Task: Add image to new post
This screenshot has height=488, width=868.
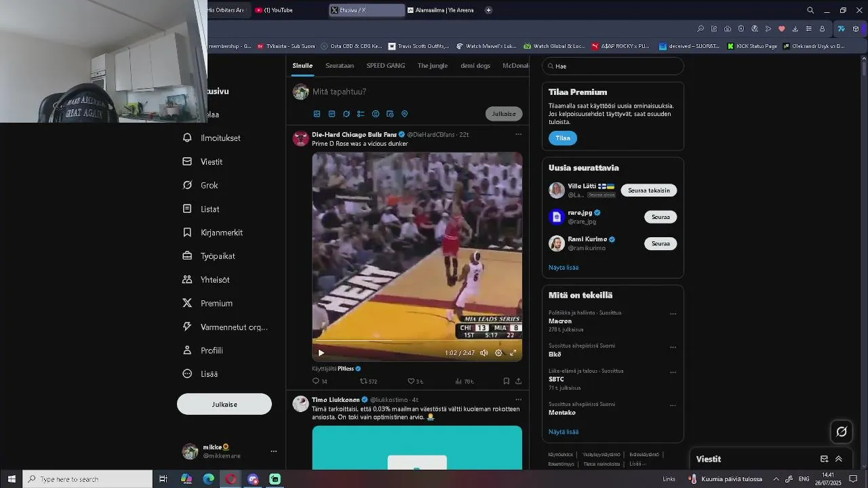Action: click(x=317, y=114)
